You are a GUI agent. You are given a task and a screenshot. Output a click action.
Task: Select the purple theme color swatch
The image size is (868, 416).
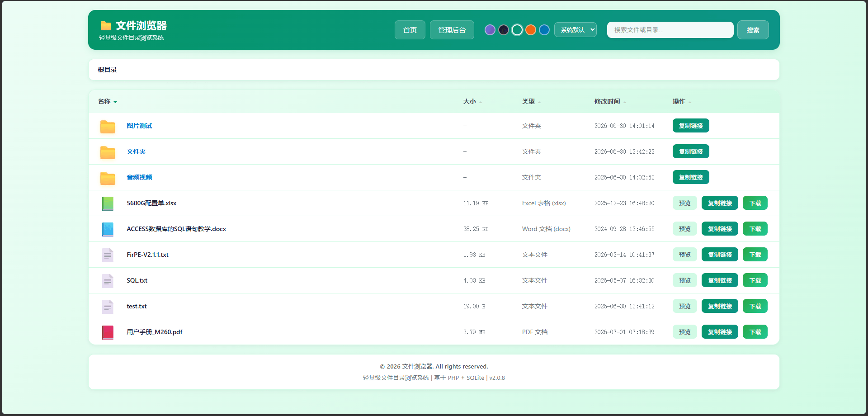click(490, 30)
